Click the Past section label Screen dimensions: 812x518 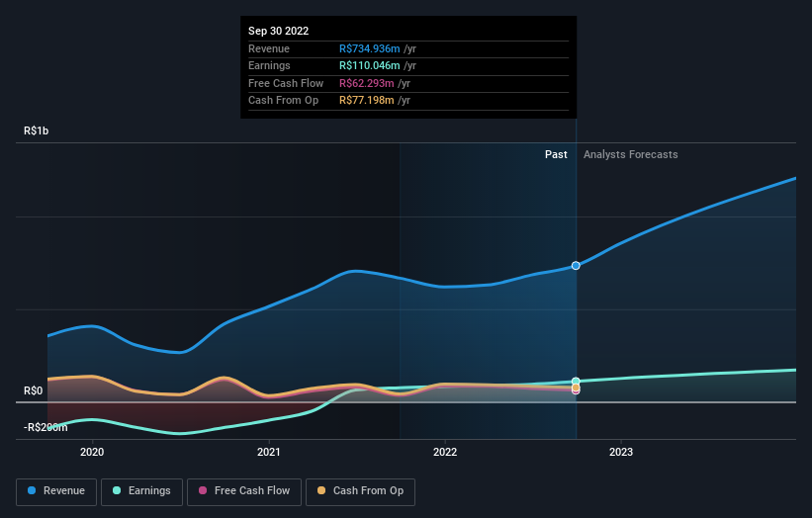pyautogui.click(x=556, y=154)
